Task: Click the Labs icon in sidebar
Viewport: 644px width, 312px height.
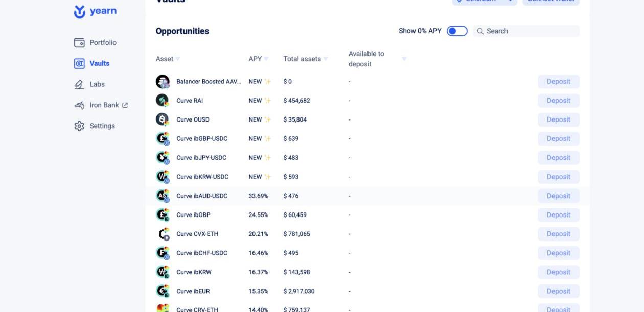Action: coord(79,85)
